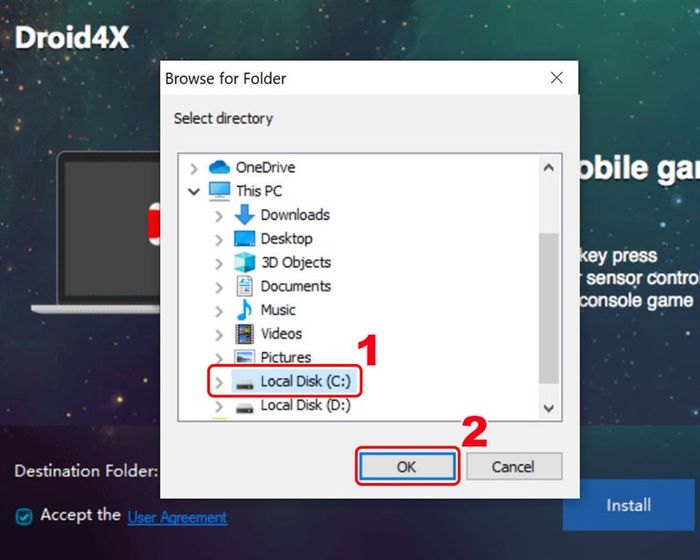Expand the Local Disk (C:) node chevron

coord(219,382)
